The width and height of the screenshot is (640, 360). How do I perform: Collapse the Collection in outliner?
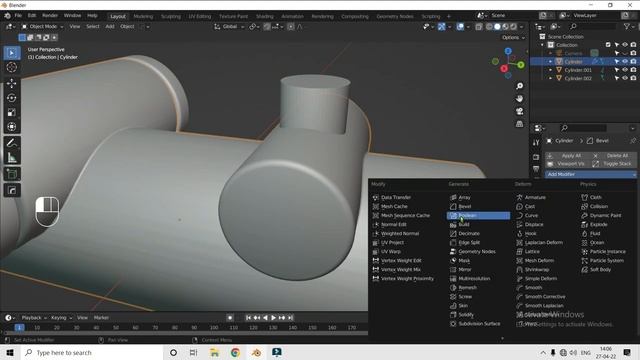tap(542, 45)
